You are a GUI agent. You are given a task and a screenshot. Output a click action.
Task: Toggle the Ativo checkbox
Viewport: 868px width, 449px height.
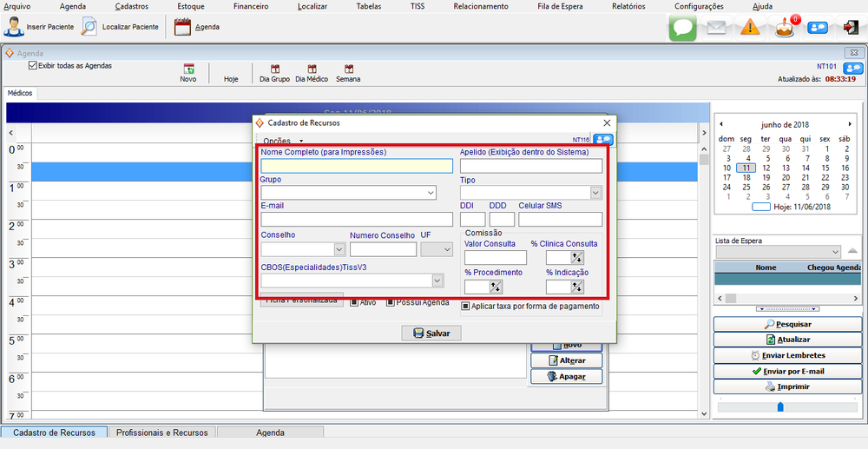(354, 302)
